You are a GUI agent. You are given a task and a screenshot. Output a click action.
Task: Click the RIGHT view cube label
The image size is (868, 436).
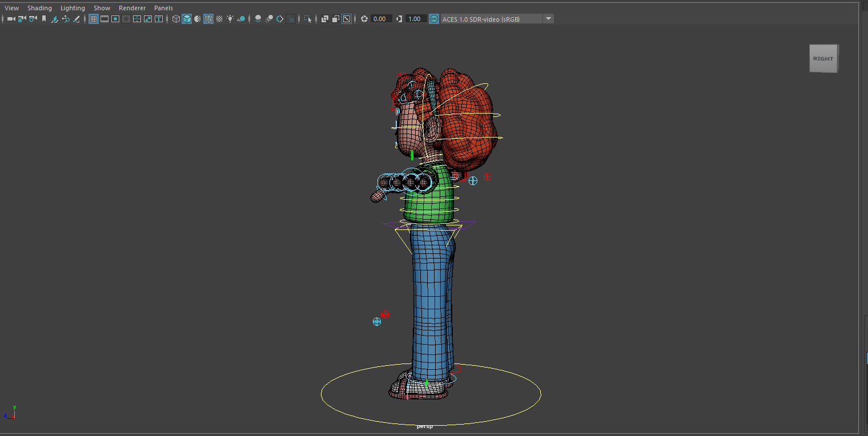point(823,58)
